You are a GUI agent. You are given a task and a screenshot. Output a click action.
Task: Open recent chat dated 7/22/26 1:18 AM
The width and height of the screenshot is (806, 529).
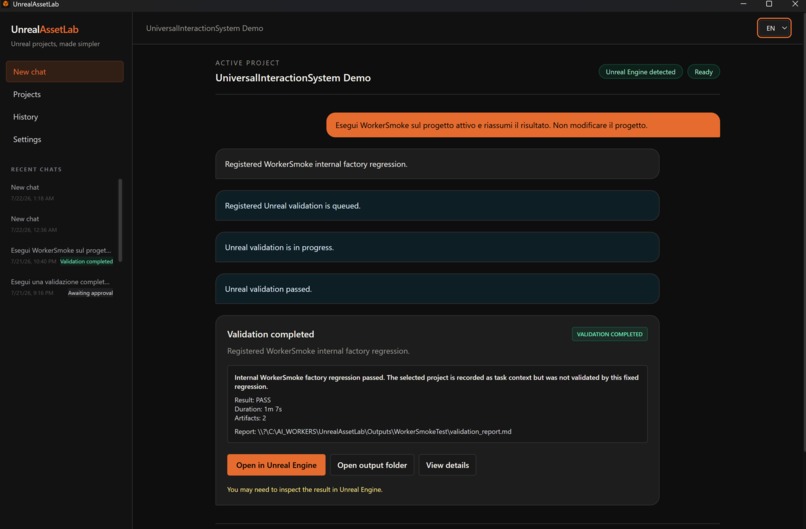point(62,192)
